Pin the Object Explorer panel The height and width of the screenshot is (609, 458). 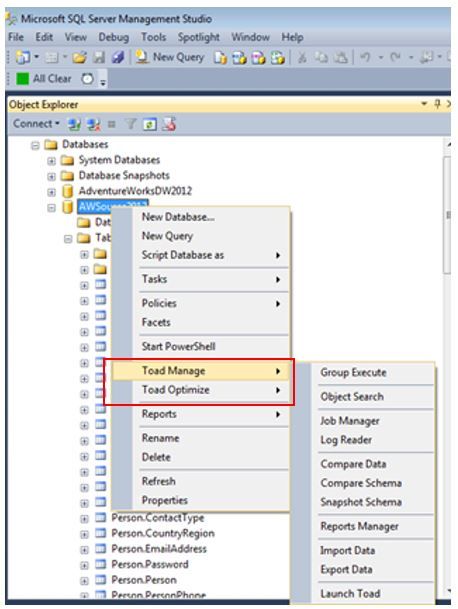437,104
